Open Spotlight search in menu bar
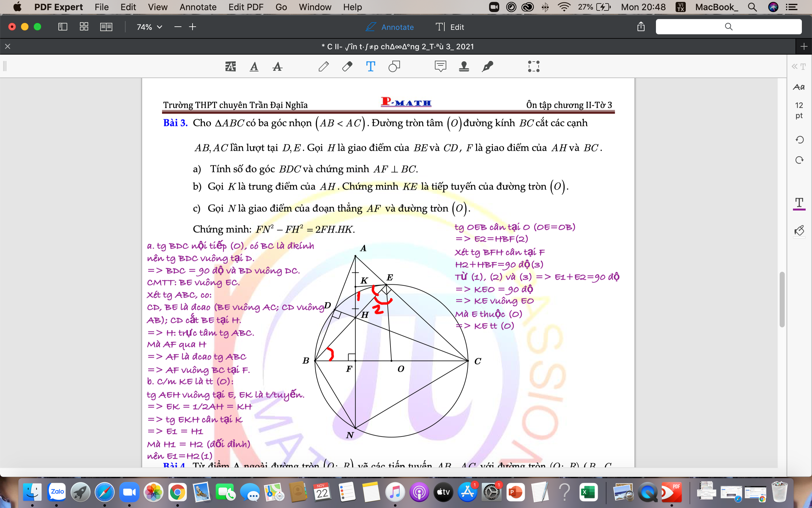 tap(752, 7)
